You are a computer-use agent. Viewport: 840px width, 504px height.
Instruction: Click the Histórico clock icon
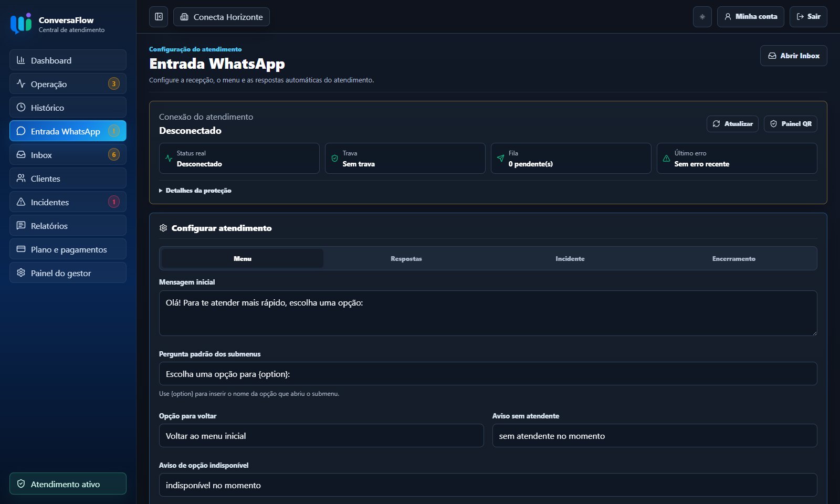pos(21,107)
